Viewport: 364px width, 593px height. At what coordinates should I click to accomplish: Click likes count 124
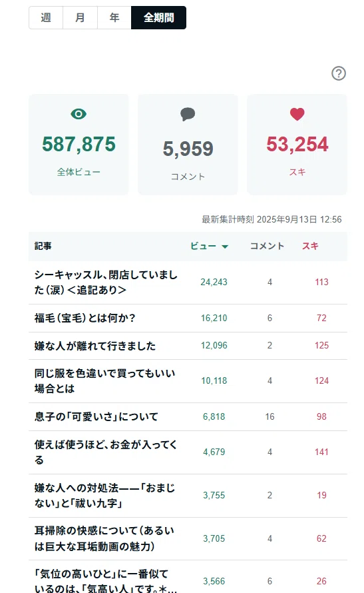[x=321, y=381]
